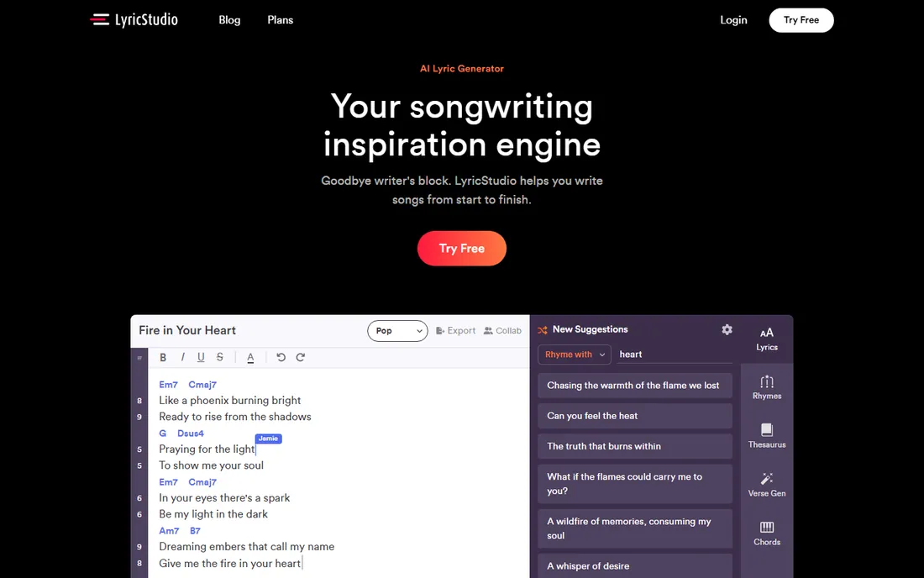The width and height of the screenshot is (924, 578).
Task: Open the Blog page
Action: point(229,20)
